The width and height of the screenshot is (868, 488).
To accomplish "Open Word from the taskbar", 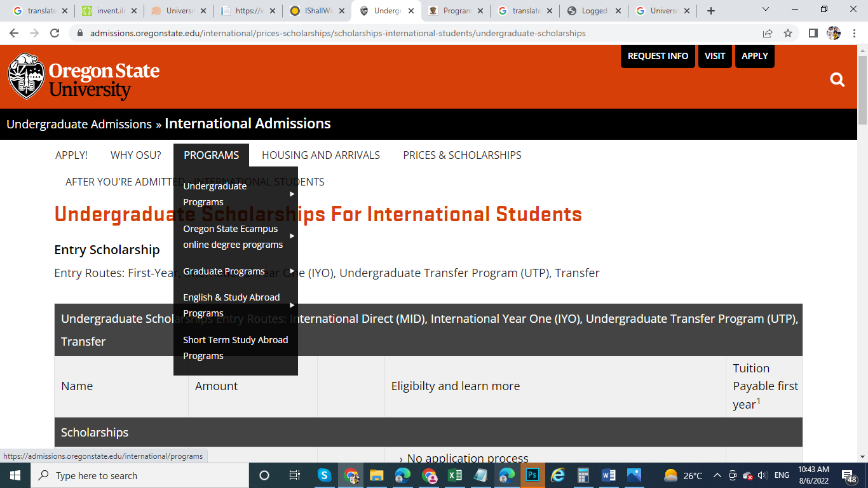I will [x=609, y=475].
